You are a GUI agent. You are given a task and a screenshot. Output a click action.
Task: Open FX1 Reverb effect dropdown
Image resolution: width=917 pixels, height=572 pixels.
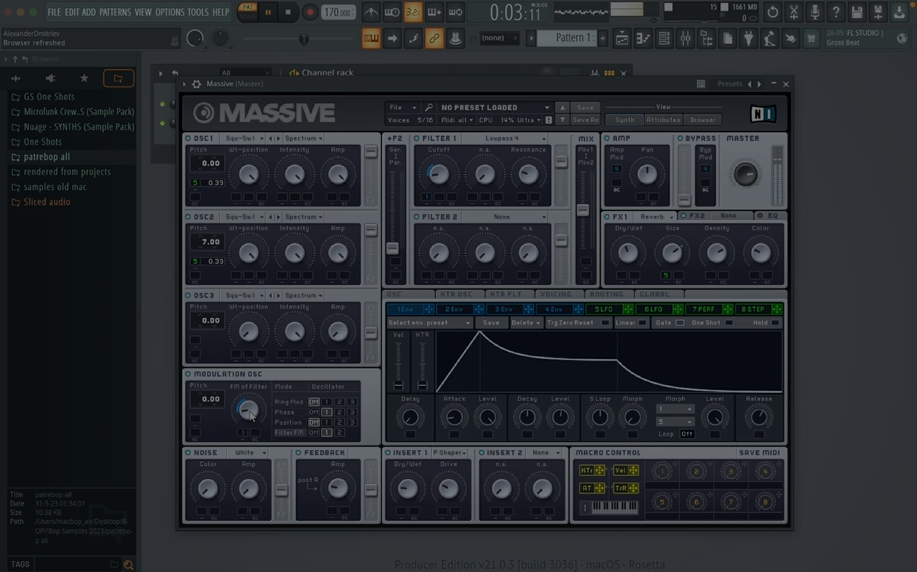655,216
